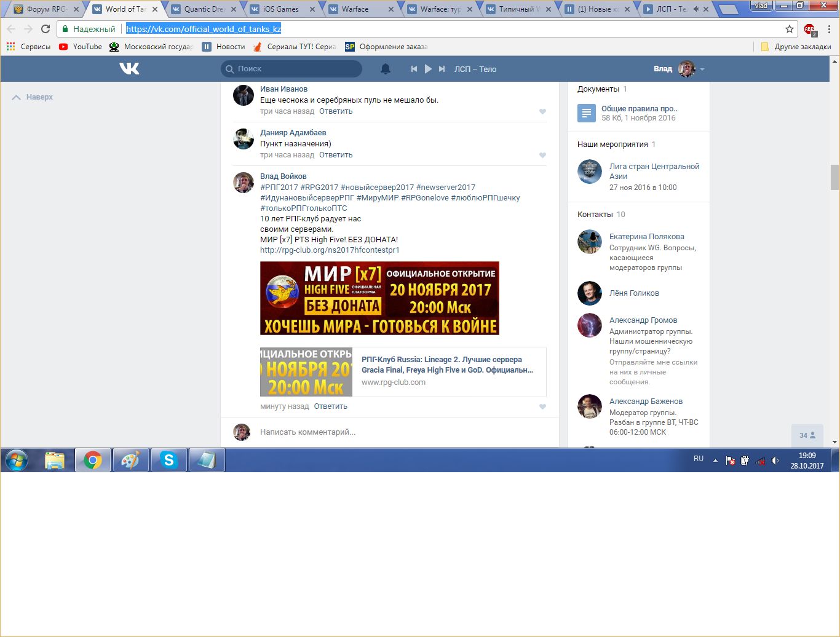The width and height of the screenshot is (840, 637).
Task: Switch to the iOS Games tab
Action: pos(282,9)
